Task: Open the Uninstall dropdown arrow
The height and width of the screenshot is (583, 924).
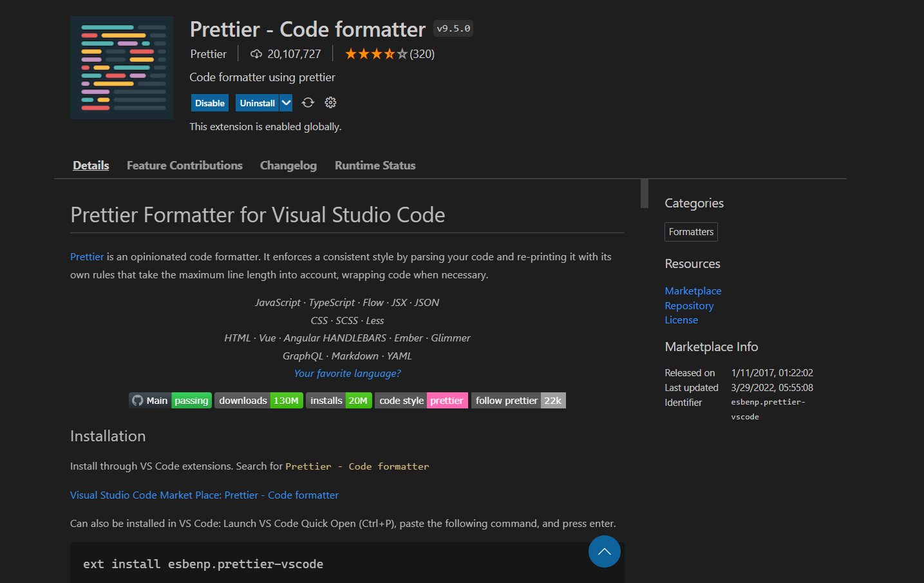Action: point(287,103)
